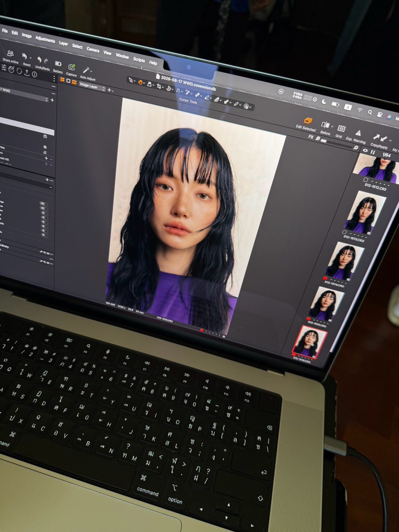Toggle the browser eye visibility icon
The height and width of the screenshot is (532, 399).
(x=365, y=151)
